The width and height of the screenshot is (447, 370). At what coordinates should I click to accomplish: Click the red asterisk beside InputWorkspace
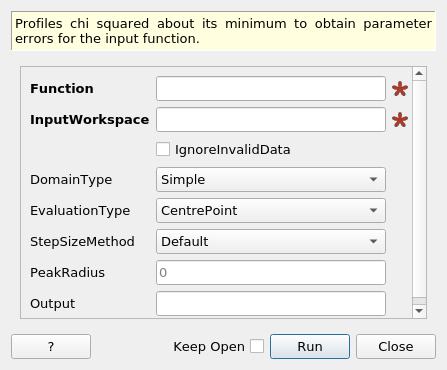pos(400,120)
